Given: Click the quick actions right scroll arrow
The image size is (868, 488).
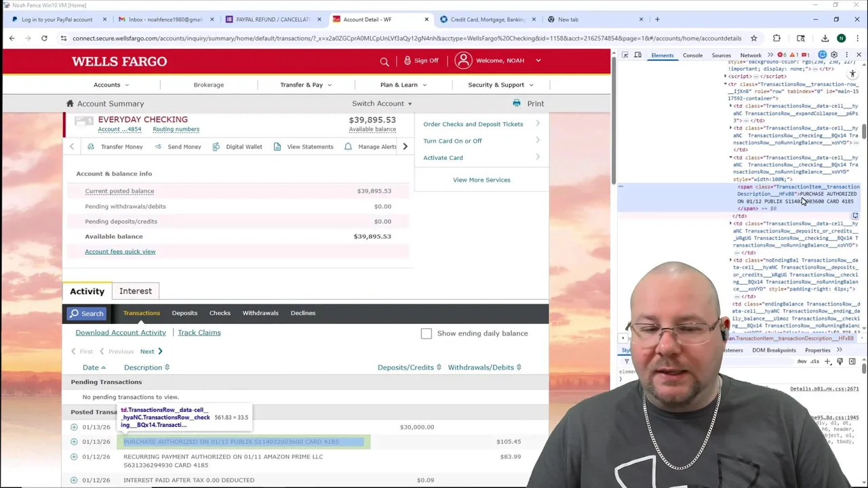Looking at the screenshot, I should click(405, 146).
